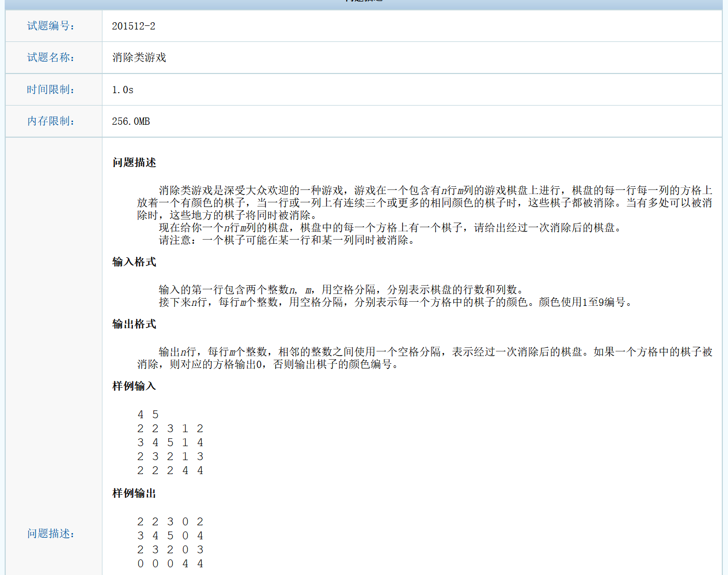Click the problem number value 201512-2
The height and width of the screenshot is (575, 728).
coord(133,26)
